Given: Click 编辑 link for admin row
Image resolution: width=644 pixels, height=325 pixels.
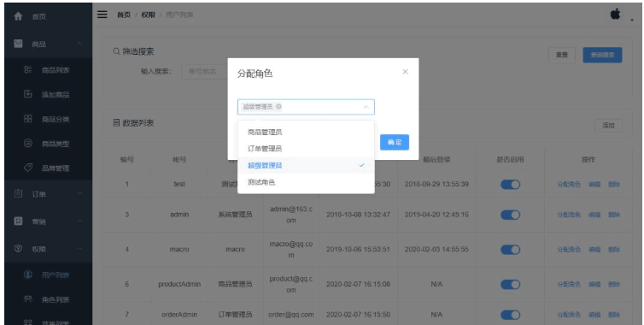Looking at the screenshot, I should (x=594, y=215).
